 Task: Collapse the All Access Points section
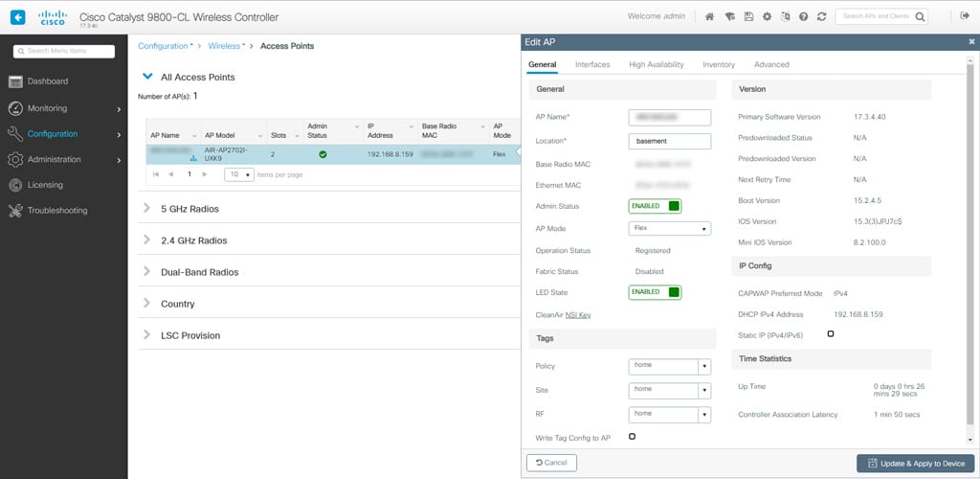coord(147,77)
